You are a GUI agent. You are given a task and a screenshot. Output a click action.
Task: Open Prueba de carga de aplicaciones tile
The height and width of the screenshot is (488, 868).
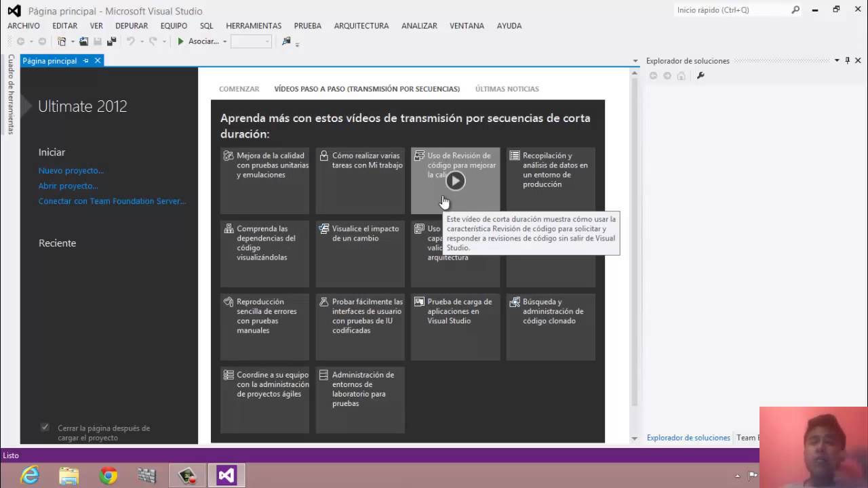coord(455,327)
